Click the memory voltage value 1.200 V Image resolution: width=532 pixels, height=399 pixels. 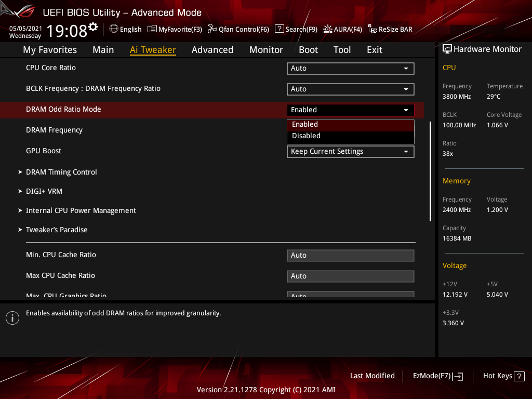click(x=497, y=210)
